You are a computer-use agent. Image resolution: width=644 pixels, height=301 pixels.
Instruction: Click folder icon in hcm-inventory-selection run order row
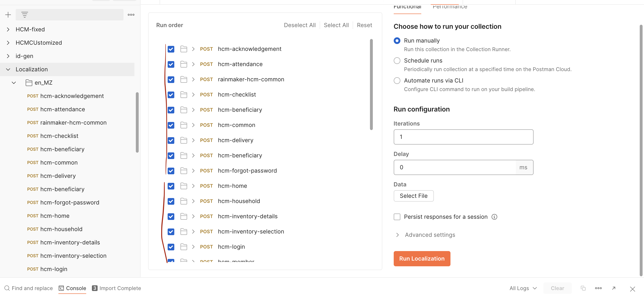tap(184, 232)
